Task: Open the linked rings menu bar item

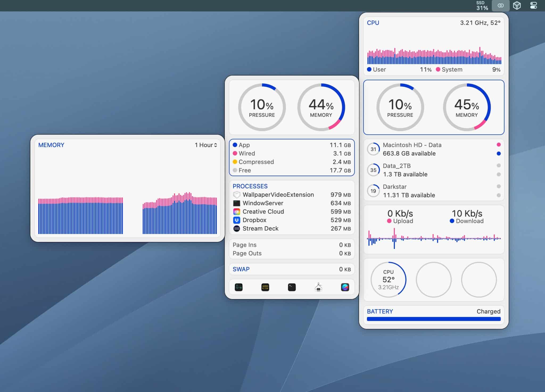Action: (501, 5)
